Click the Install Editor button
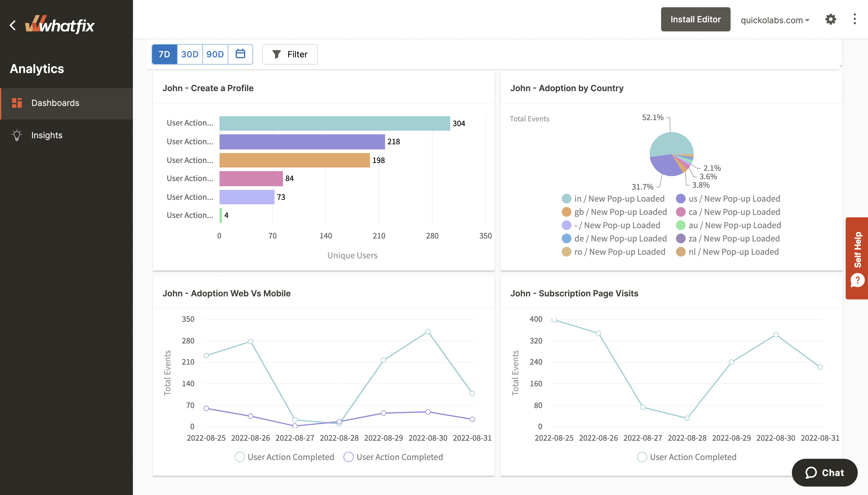This screenshot has height=495, width=868. click(x=695, y=19)
